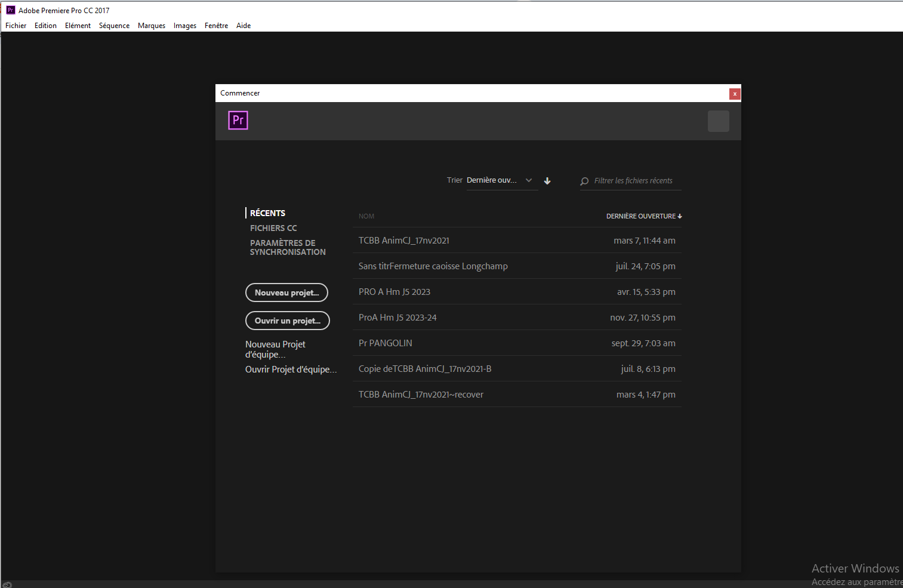Screen dimensions: 903x588
Task: Open TCBB AnimCJ_17nv2021~recover project
Action: [517, 395]
